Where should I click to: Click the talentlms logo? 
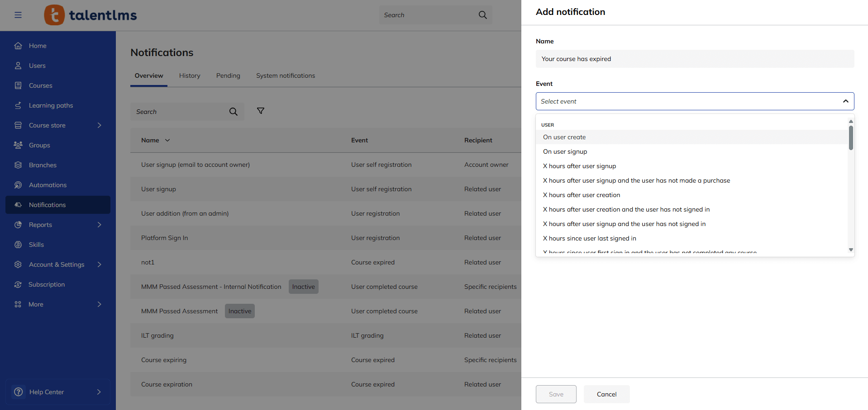coord(90,14)
